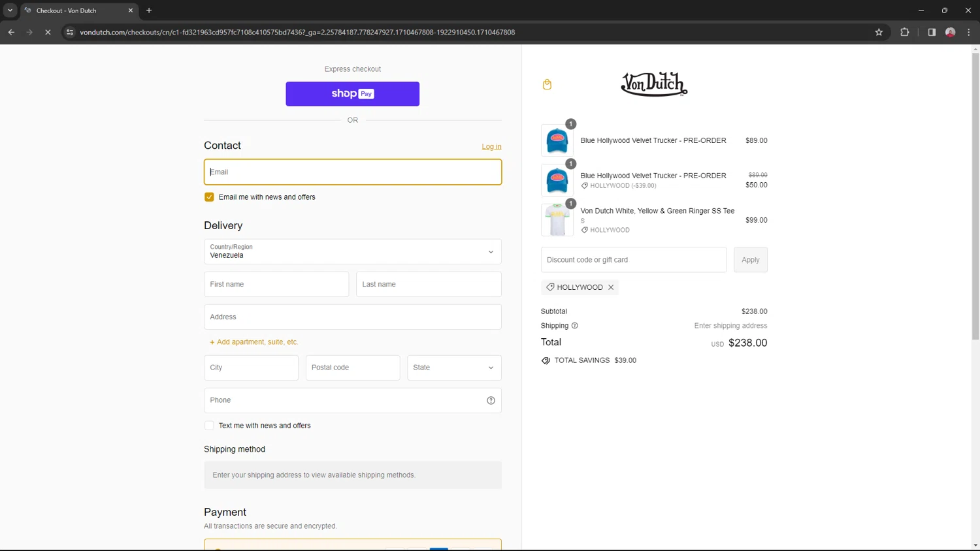Uncheck Email me with news and offers
This screenshot has height=551, width=980.
(x=209, y=197)
